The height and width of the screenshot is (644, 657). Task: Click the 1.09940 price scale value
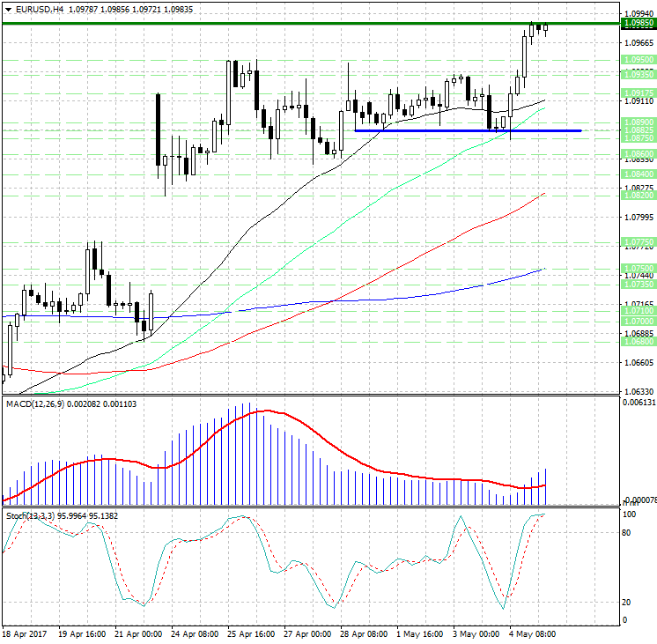639,14
